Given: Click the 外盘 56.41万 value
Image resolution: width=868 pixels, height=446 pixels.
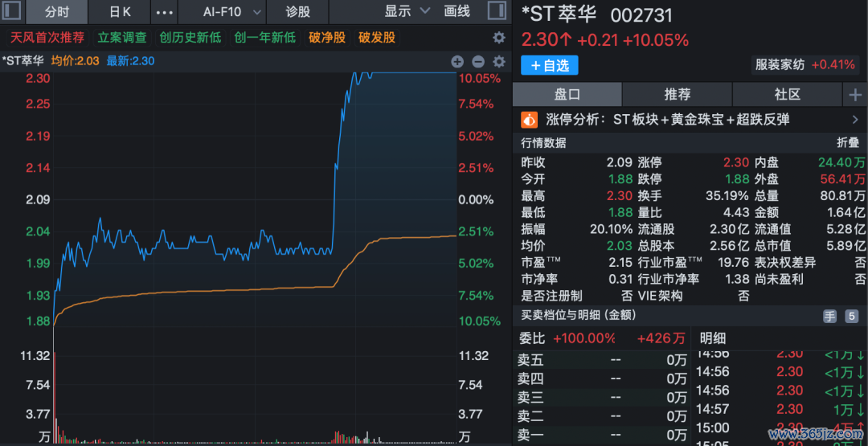Looking at the screenshot, I should click(842, 179).
